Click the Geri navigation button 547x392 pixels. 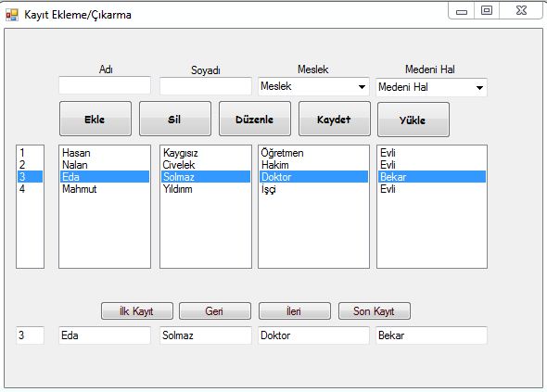tap(215, 310)
